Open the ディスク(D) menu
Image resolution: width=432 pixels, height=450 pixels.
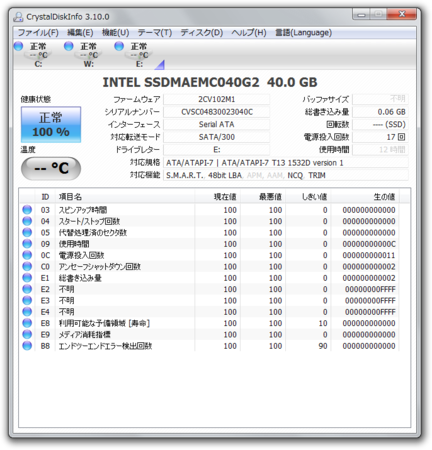202,33
